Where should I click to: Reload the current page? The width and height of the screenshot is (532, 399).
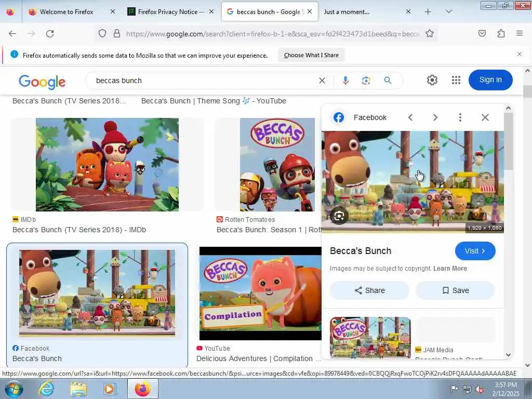50,34
